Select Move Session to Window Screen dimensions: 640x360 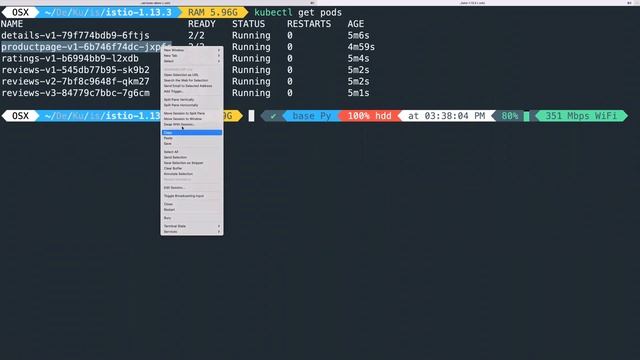click(192, 119)
